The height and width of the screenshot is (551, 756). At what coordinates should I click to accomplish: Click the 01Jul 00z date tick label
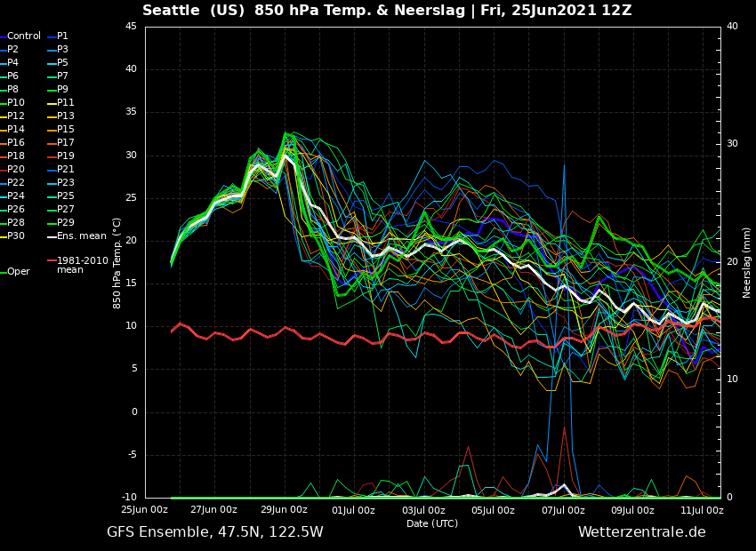[353, 510]
